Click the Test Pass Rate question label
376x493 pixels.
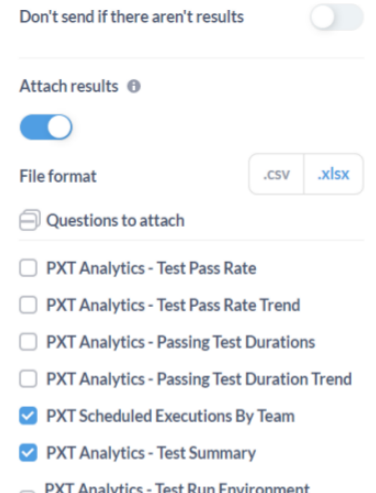(x=151, y=268)
